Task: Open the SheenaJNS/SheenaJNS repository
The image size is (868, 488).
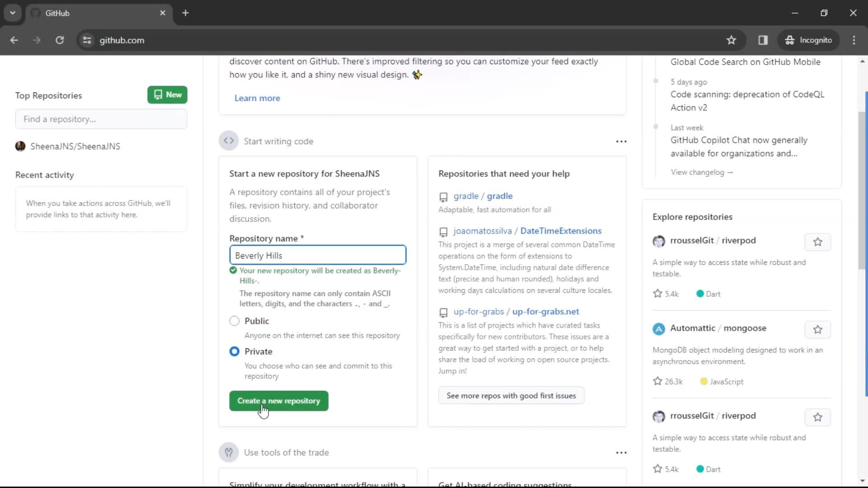Action: coord(75,145)
